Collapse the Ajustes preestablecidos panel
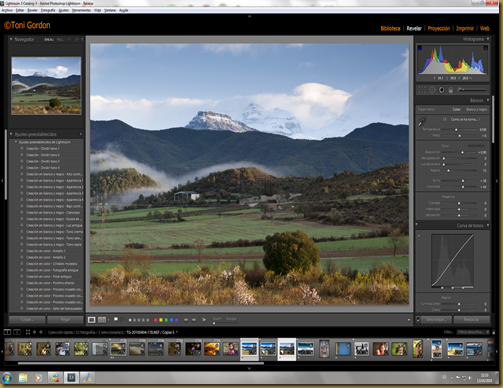 click(11, 134)
